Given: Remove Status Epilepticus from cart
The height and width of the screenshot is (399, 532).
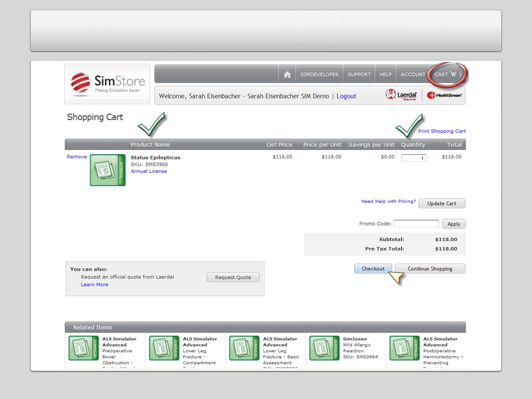Looking at the screenshot, I should (x=76, y=157).
